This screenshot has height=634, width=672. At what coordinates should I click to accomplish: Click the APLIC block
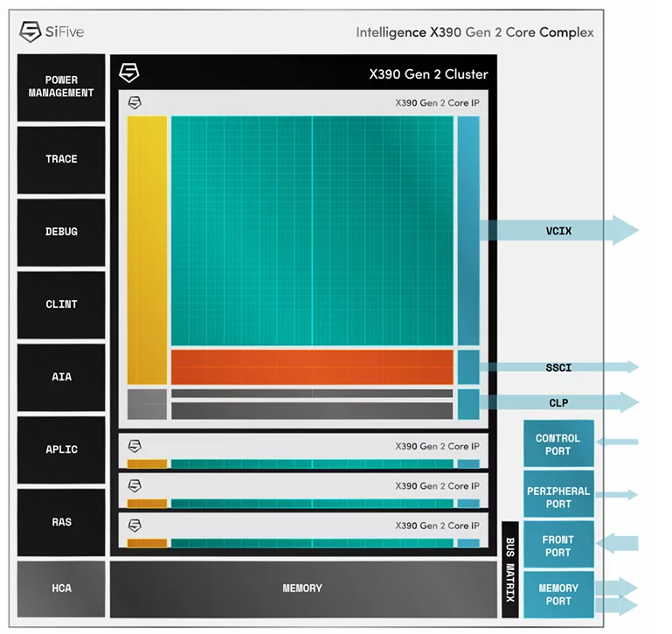click(61, 449)
